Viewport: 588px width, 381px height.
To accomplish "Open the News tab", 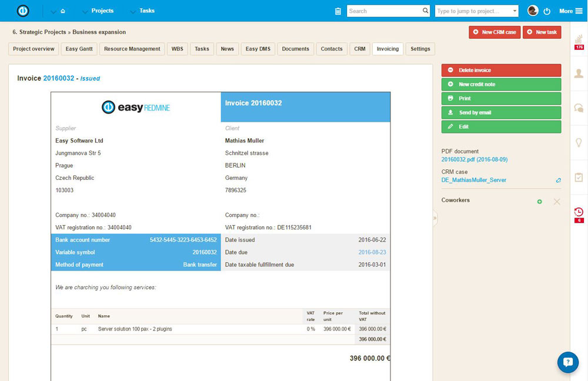I will tap(227, 49).
